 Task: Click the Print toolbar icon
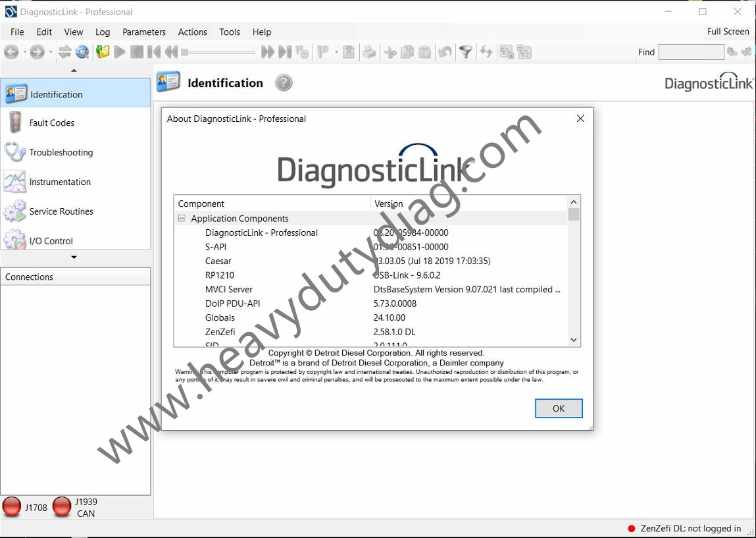369,52
